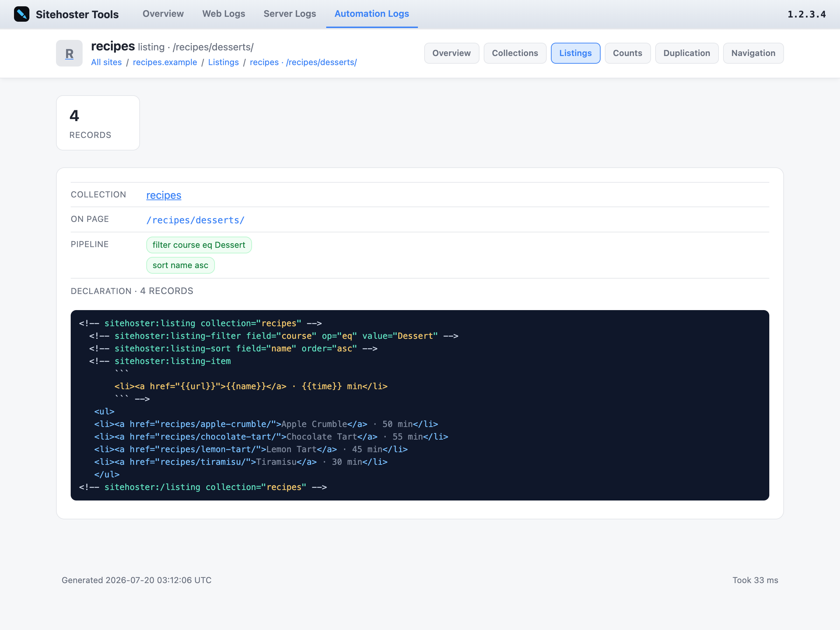Click the Listings breadcrumb link
The image size is (840, 630).
pyautogui.click(x=223, y=62)
